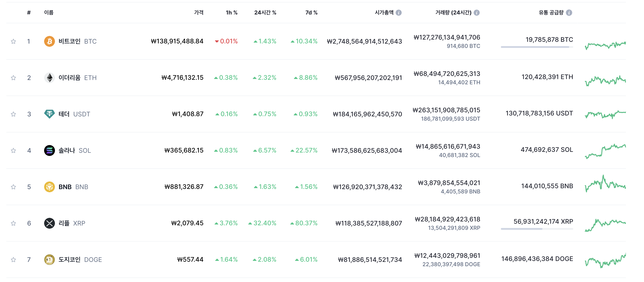
Task: Click Ethereum price ₩4,716,132.15
Action: pos(182,78)
